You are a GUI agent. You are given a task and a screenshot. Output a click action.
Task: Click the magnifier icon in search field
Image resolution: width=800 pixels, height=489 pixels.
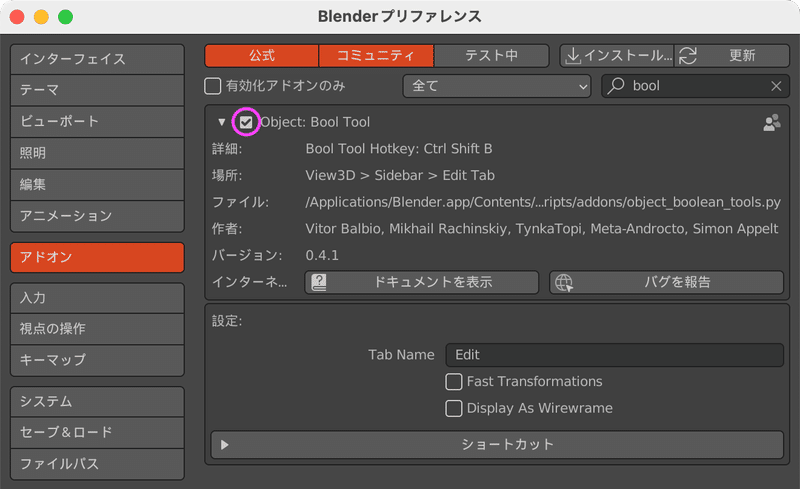pyautogui.click(x=616, y=85)
